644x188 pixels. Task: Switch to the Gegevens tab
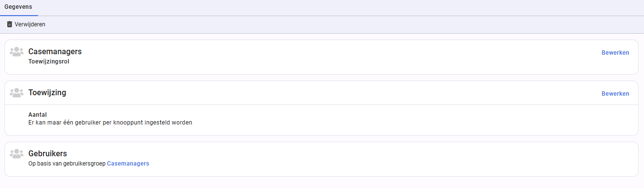tap(19, 7)
